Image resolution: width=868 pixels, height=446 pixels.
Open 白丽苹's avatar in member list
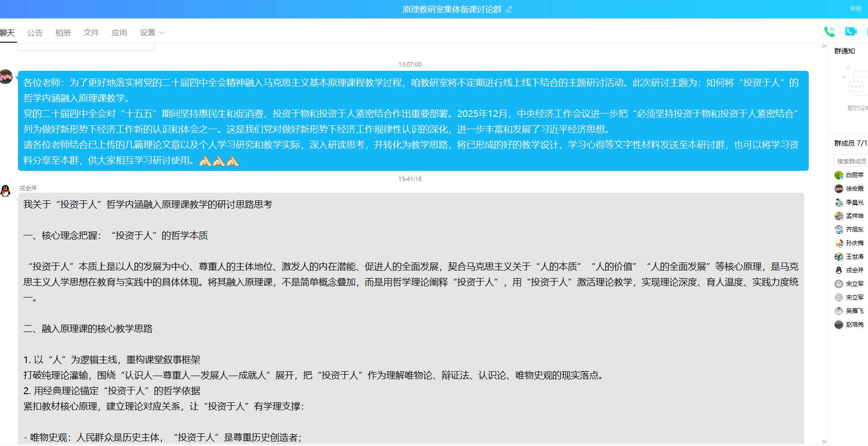838,175
